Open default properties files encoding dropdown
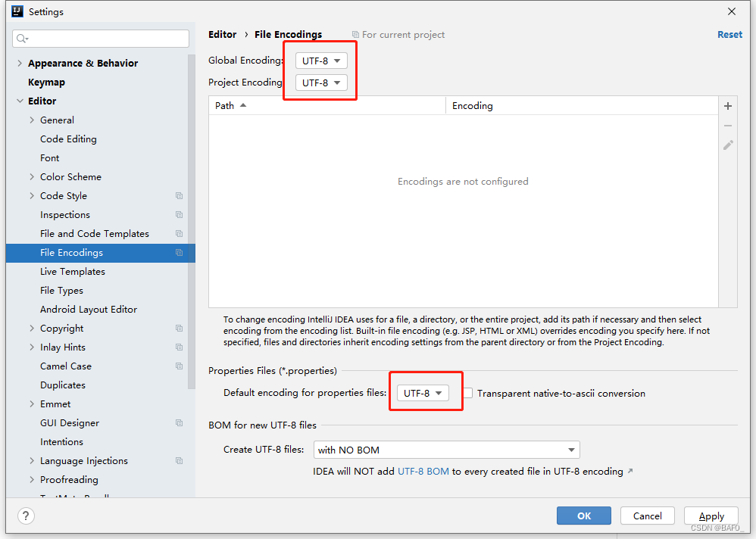This screenshot has width=756, height=539. click(423, 393)
